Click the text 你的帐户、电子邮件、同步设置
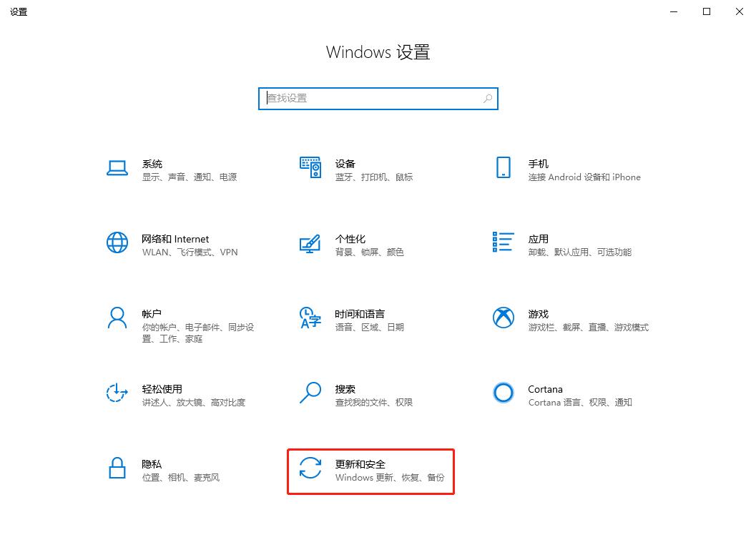756x540 pixels. pos(197,333)
